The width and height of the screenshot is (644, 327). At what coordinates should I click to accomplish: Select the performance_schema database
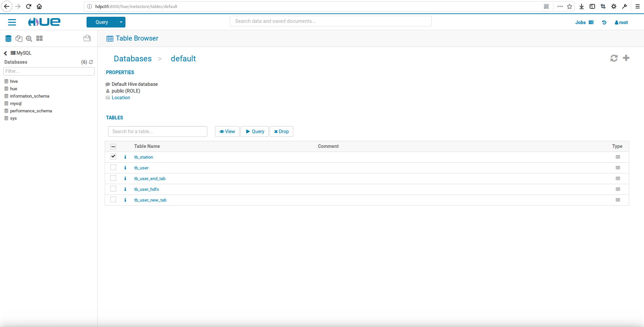(31, 111)
